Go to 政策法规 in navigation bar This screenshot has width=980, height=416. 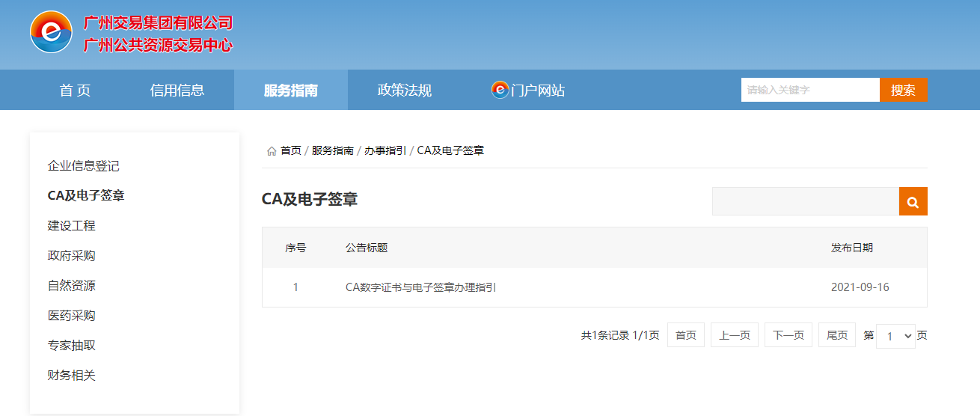coord(404,91)
